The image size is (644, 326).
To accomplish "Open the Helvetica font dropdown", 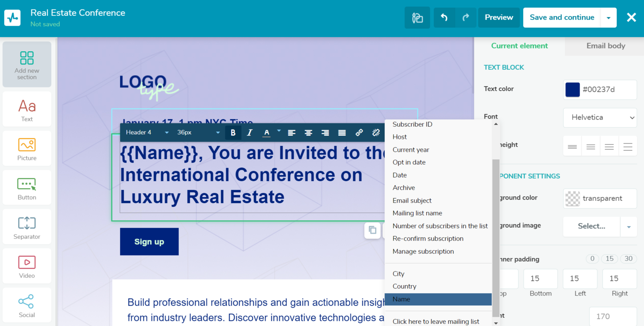I will tap(600, 118).
